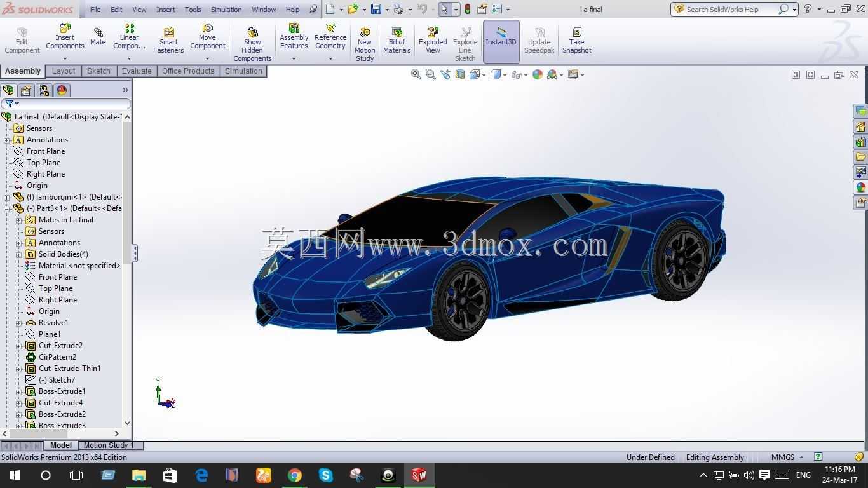Open the Office Products tab
The image size is (868, 488).
tap(188, 71)
